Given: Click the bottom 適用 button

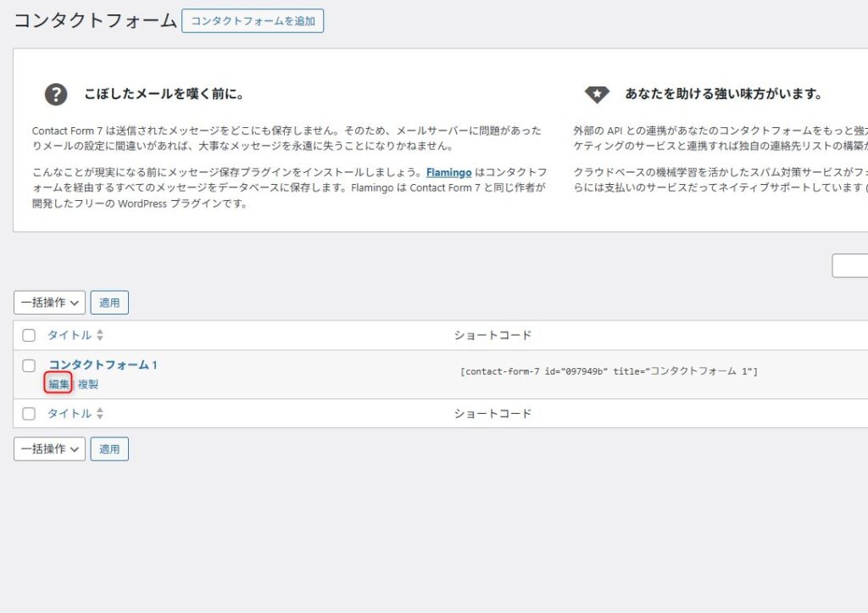Looking at the screenshot, I should point(109,449).
